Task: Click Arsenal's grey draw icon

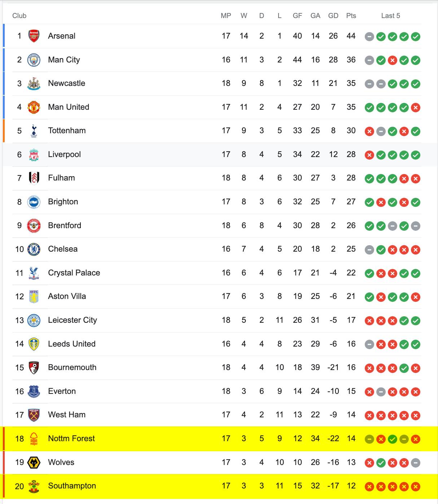Action: [x=369, y=36]
